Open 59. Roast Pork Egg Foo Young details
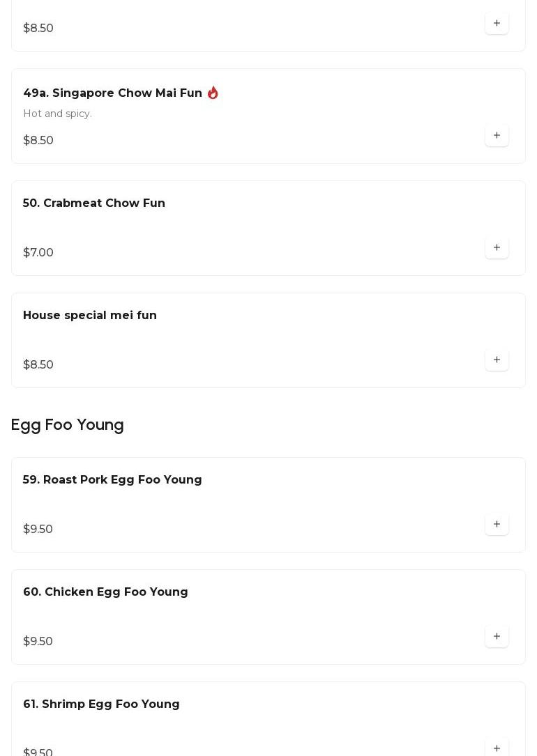 point(112,480)
